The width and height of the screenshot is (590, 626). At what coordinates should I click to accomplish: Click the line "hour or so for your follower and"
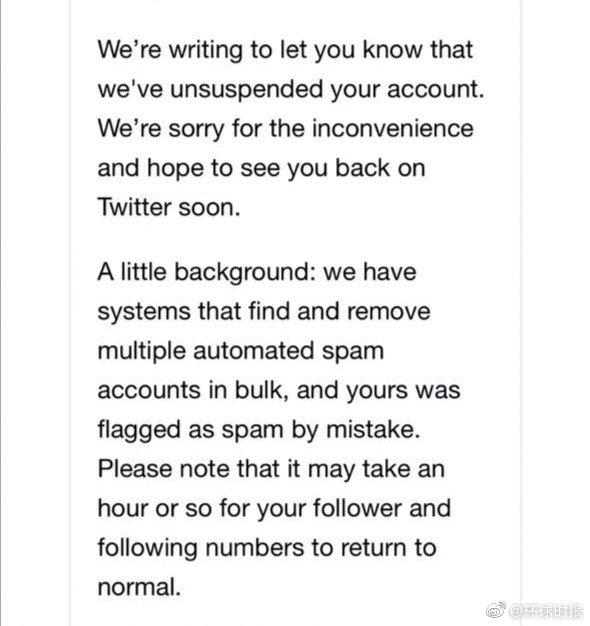pos(274,508)
